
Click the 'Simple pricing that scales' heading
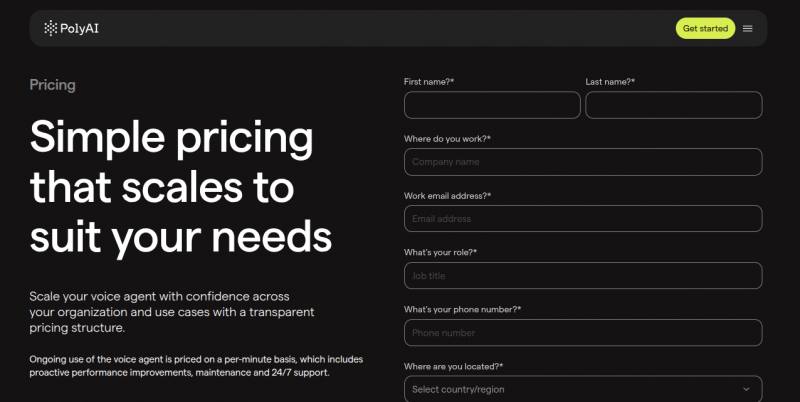point(180,187)
